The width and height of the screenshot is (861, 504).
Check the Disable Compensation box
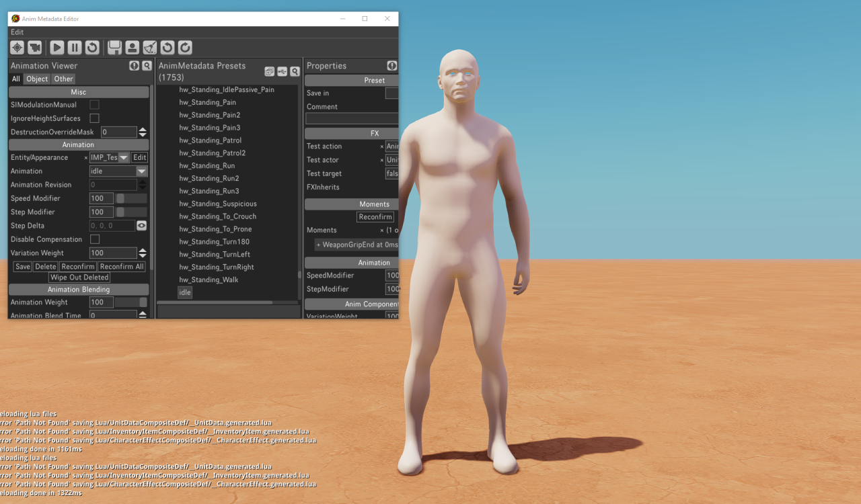point(95,239)
